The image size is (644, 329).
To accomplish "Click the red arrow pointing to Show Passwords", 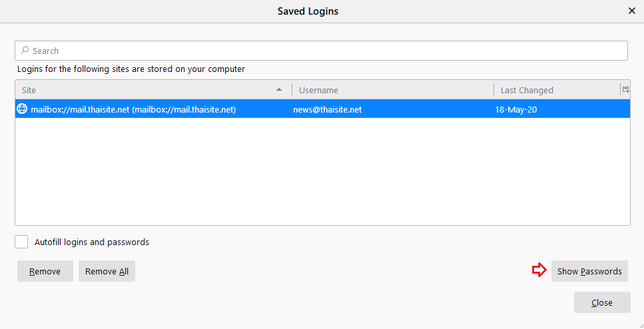I will pyautogui.click(x=539, y=270).
